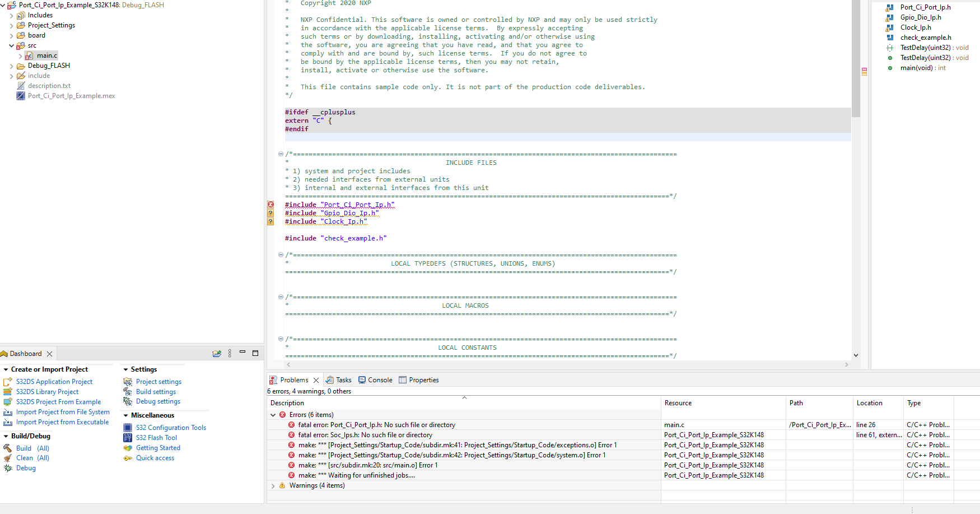Image resolution: width=980 pixels, height=514 pixels.
Task: Collapse Create or Import Project section
Action: 6,369
